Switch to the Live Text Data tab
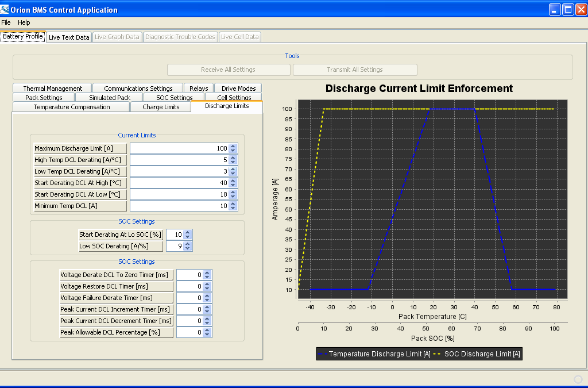Screen dimensions: 588x388 coord(69,37)
